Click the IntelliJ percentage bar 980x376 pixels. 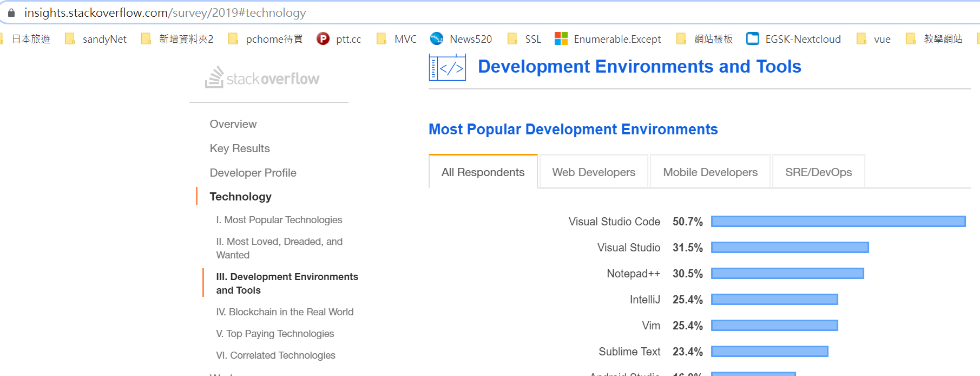point(774,299)
